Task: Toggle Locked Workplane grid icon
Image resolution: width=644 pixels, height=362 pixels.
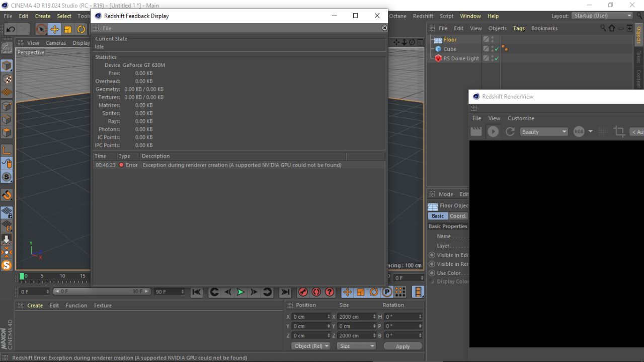Action: tap(7, 212)
